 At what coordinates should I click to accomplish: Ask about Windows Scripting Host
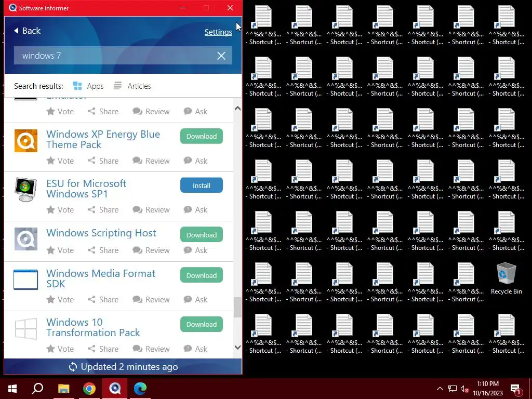[x=195, y=250]
